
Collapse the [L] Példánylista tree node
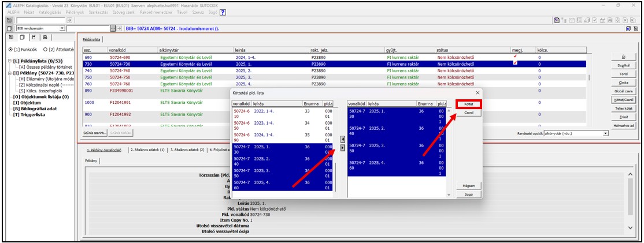9,61
